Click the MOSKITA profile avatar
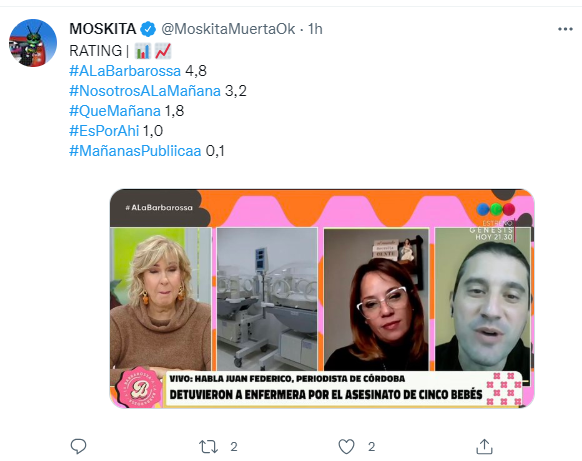The width and height of the screenshot is (582, 461). (x=33, y=43)
